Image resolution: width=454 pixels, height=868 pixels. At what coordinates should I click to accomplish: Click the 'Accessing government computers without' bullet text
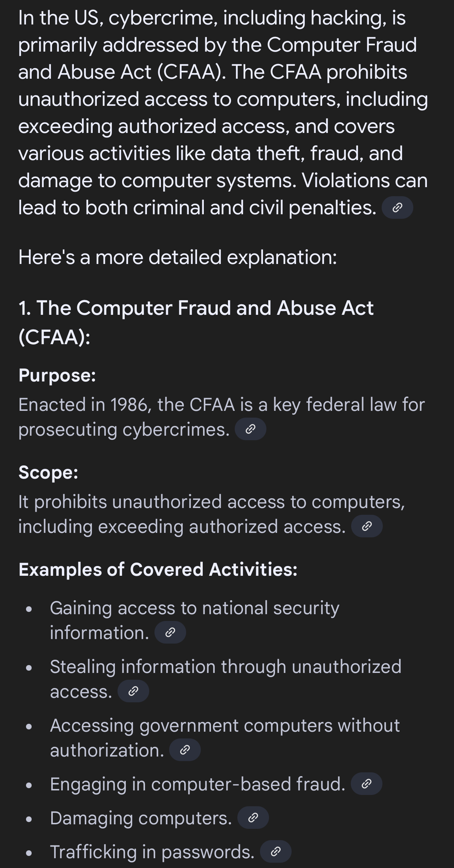tap(225, 726)
